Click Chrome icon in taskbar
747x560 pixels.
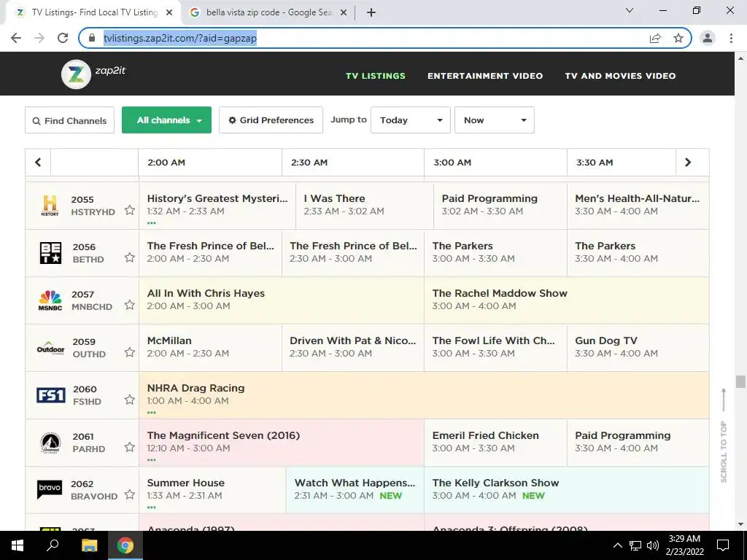[125, 545]
